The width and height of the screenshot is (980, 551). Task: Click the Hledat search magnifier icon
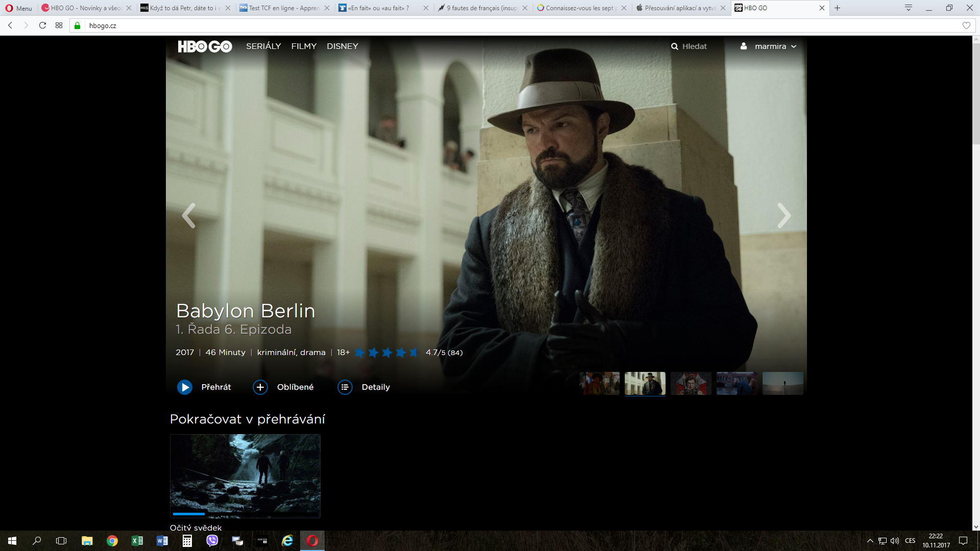675,46
